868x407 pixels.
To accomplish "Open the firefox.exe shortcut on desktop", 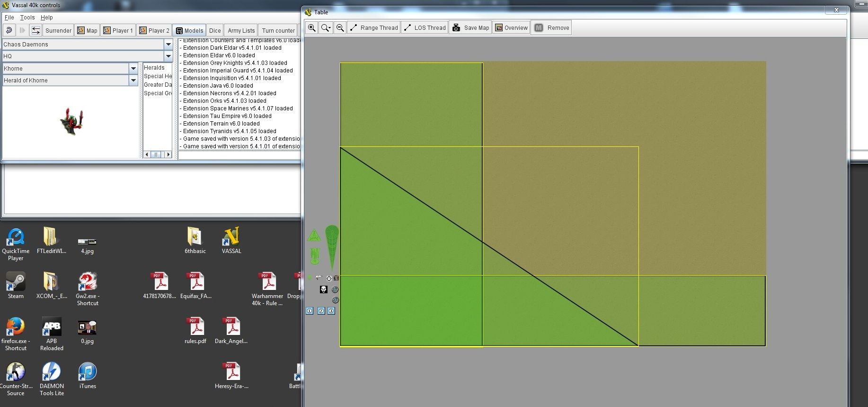I will (x=16, y=334).
